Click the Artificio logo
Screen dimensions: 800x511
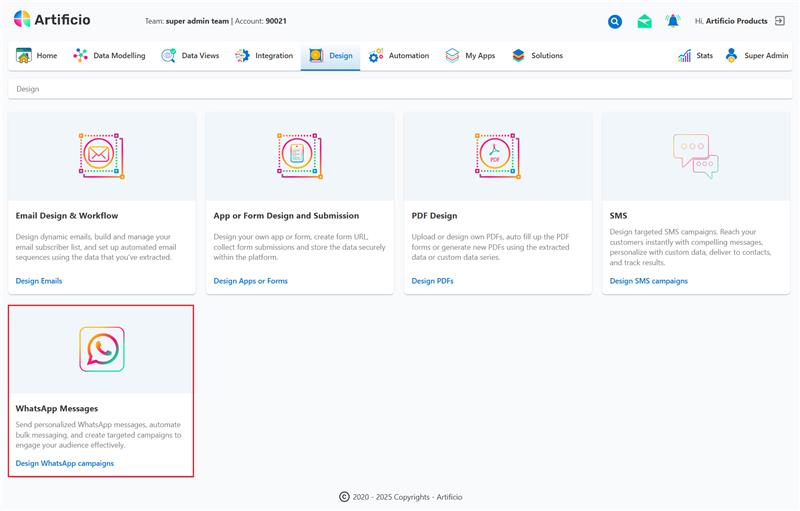click(52, 19)
